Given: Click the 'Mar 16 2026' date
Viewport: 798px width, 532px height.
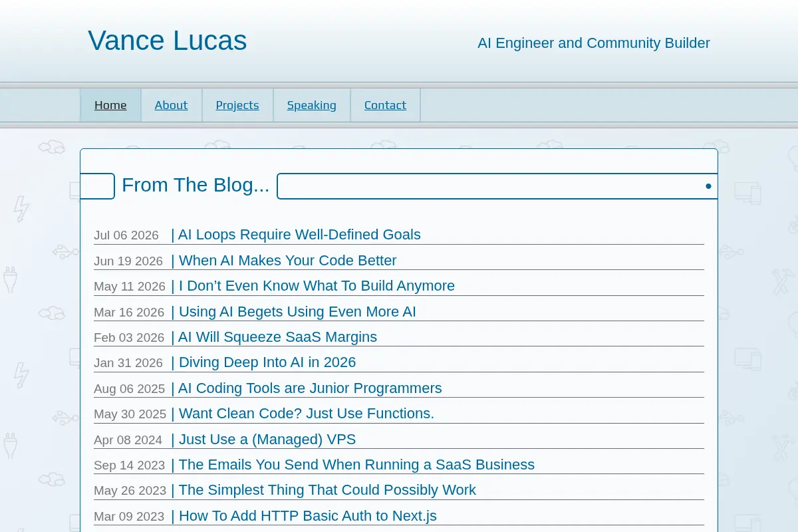Looking at the screenshot, I should pos(129,313).
